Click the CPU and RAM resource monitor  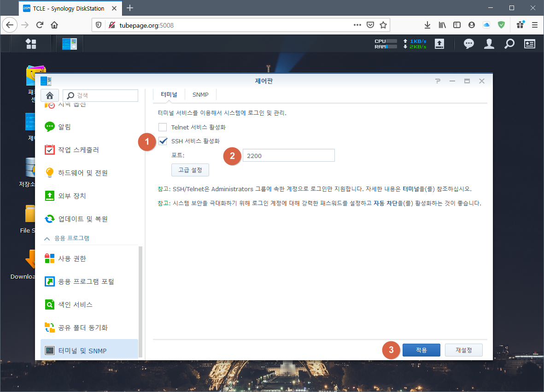[x=386, y=44]
